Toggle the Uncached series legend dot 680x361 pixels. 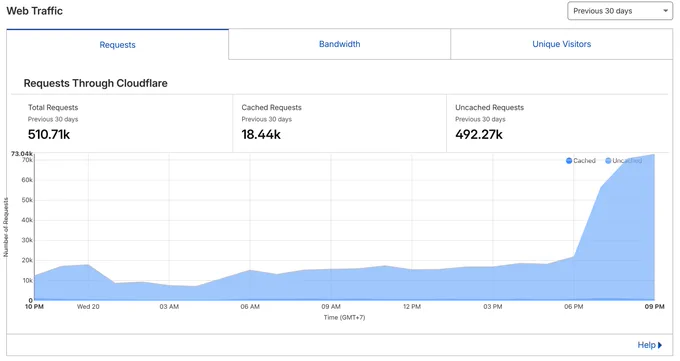click(608, 161)
